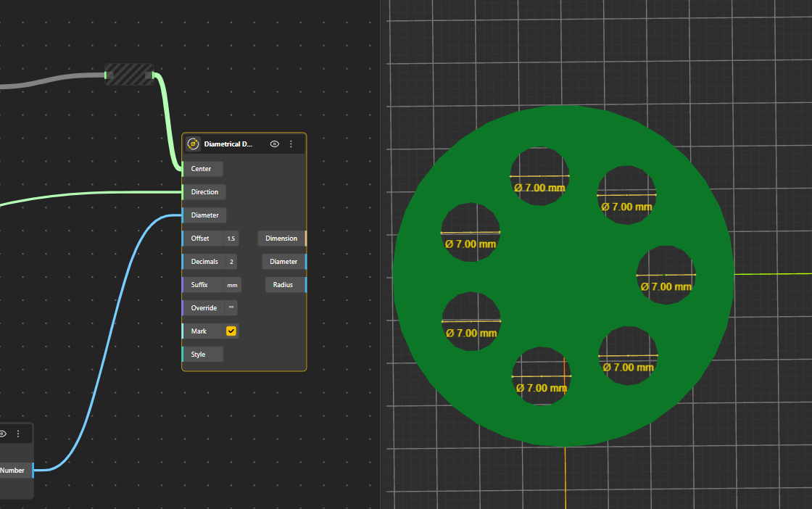Click the Offset value field
This screenshot has width=812, height=509.
(x=231, y=239)
